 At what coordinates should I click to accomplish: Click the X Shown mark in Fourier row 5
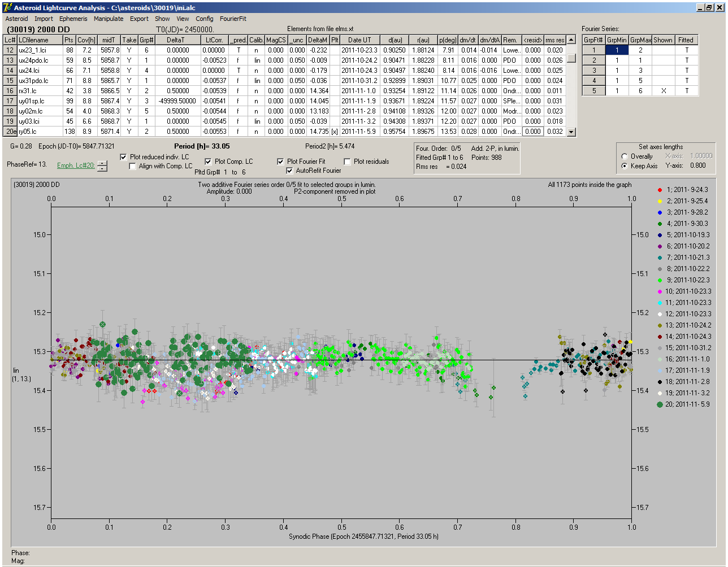663,91
